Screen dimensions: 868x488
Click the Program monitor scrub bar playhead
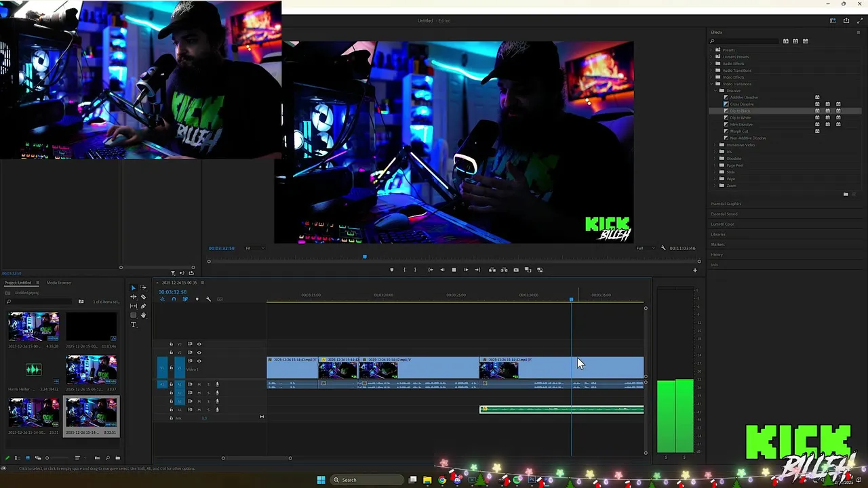point(365,257)
